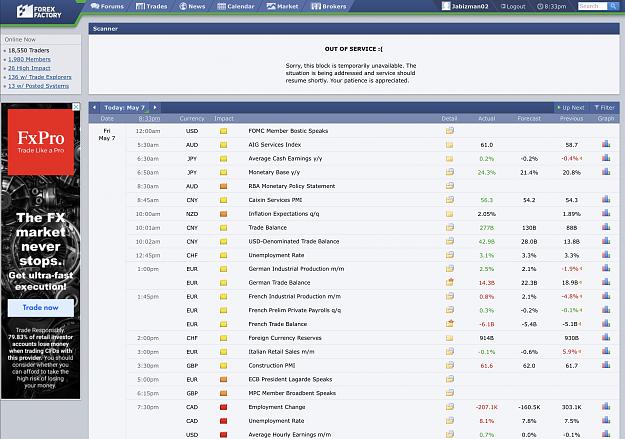Focus the Search input field
625x439 pixels.
point(592,6)
